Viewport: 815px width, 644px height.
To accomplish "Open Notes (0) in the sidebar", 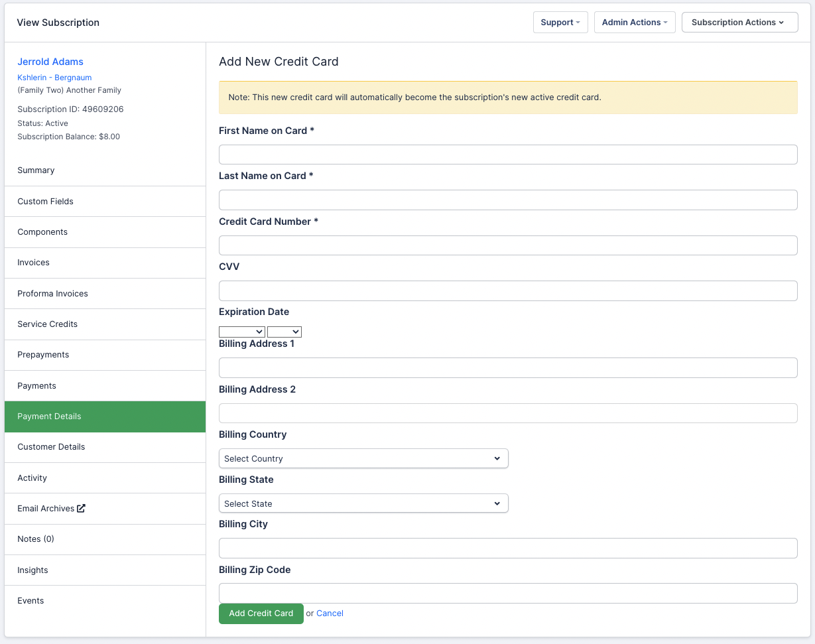I will (34, 539).
